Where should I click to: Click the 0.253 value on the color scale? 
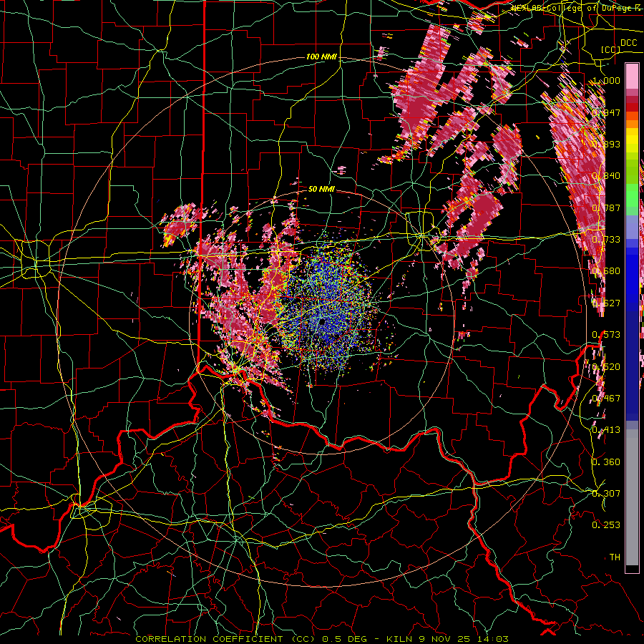tap(606, 525)
